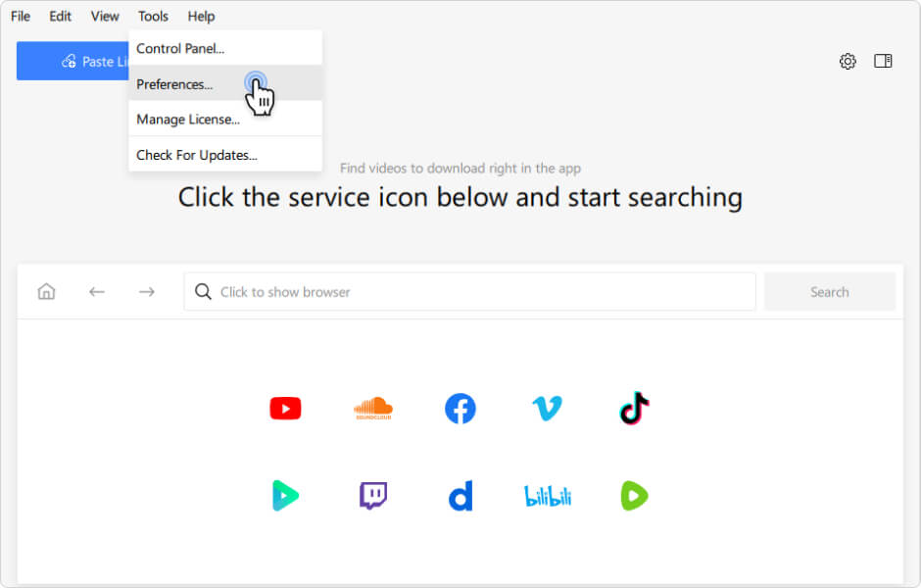The height and width of the screenshot is (588, 921).
Task: Open the Facebook service icon
Action: 460,409
